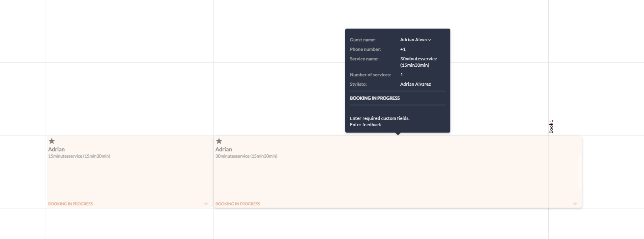Click the 'Guest name:' label in the tooltip

tap(362, 40)
